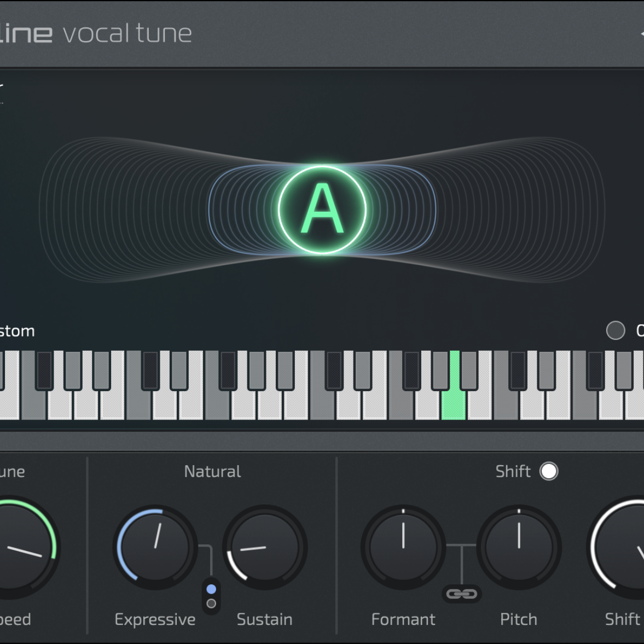Click the white B key next to highlighted A
The image size is (644, 644).
pos(480,404)
